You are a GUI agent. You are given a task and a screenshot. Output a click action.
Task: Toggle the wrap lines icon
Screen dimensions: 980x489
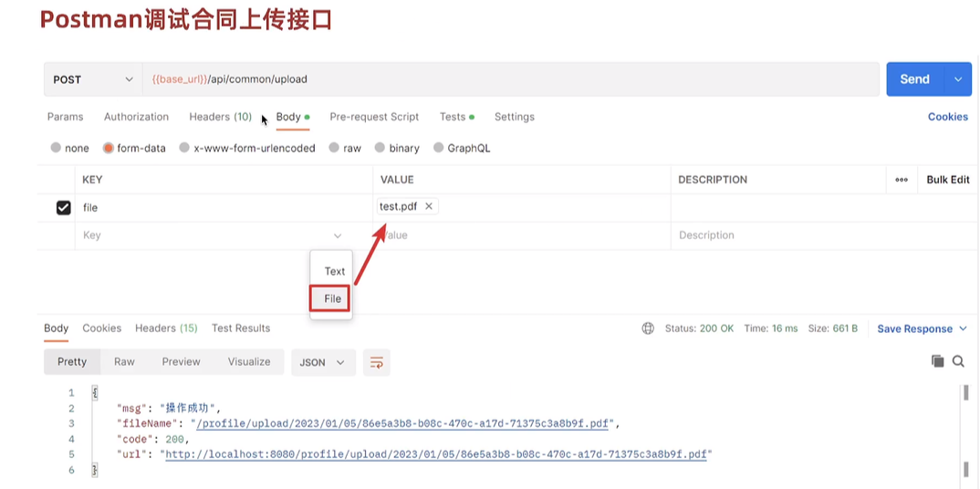[376, 362]
